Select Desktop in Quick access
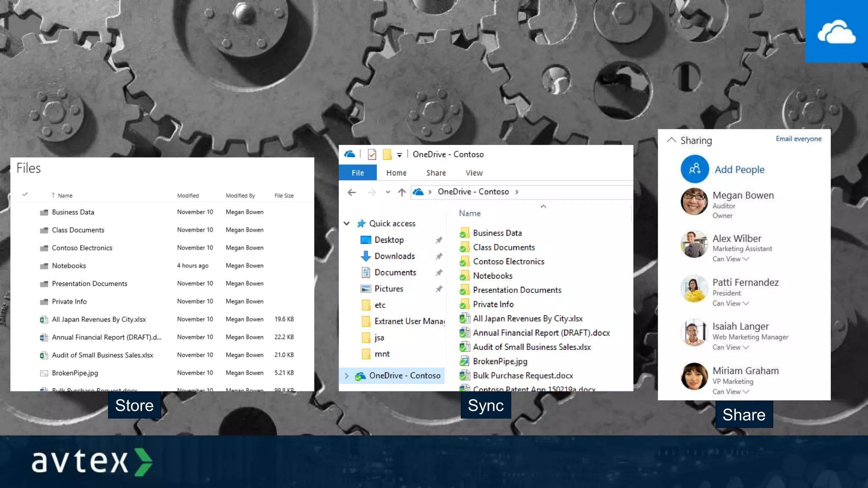The image size is (868, 488). click(x=389, y=240)
